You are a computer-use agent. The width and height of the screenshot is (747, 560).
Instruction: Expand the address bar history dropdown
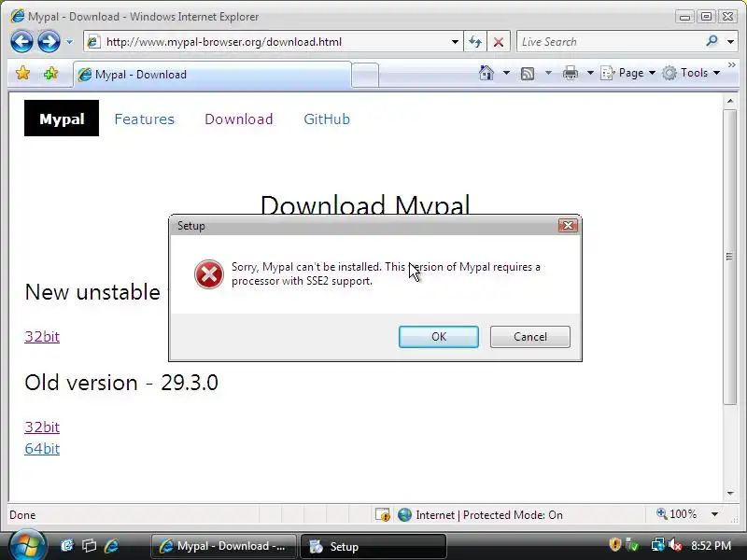pyautogui.click(x=455, y=42)
